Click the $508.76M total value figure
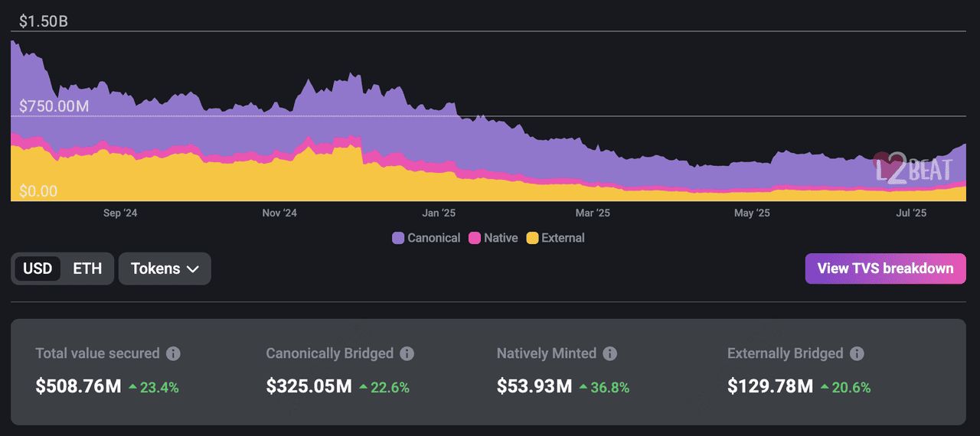Viewport: 980px width, 436px height. tap(78, 386)
